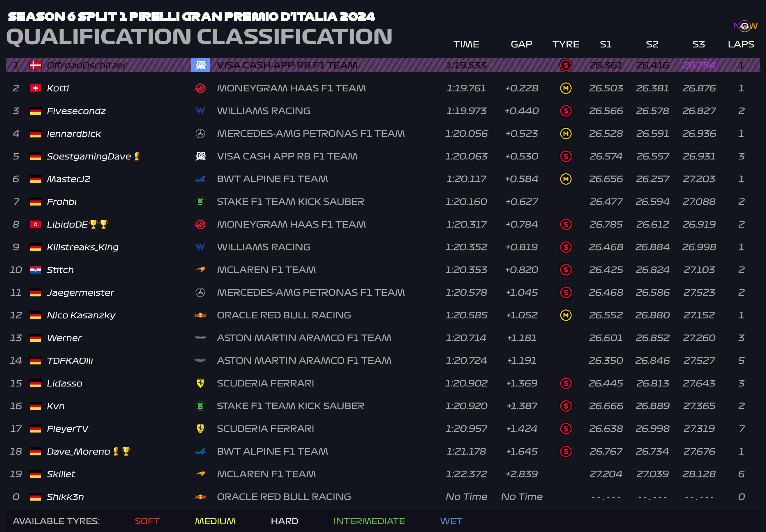
Task: Click the QUALIFICATION CLASSIFICATION heading
Action: (199, 36)
